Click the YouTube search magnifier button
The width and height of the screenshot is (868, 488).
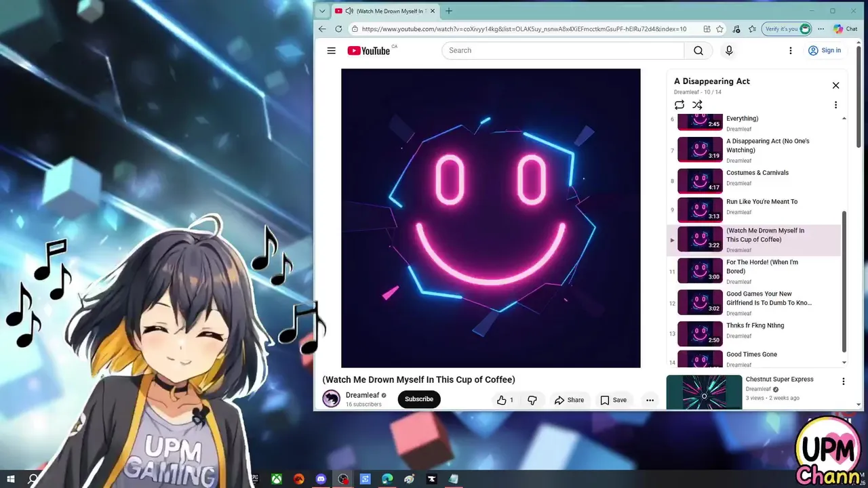[x=698, y=51]
